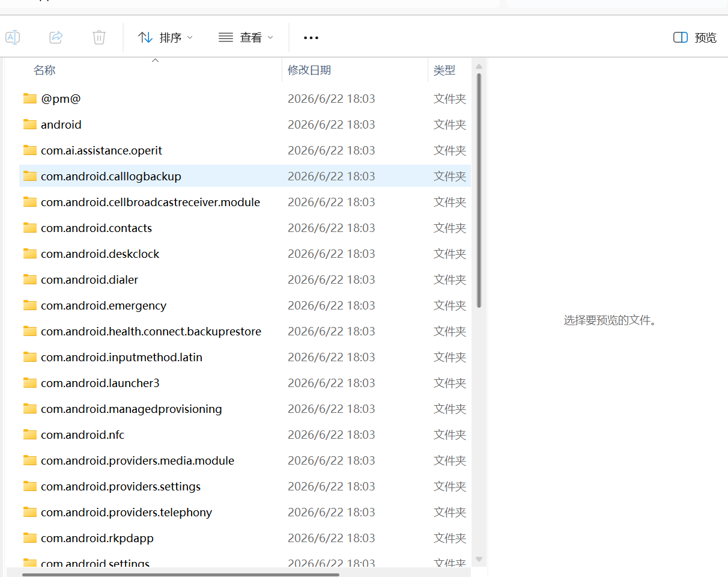Click the com.android.launcher3 name

click(x=100, y=383)
